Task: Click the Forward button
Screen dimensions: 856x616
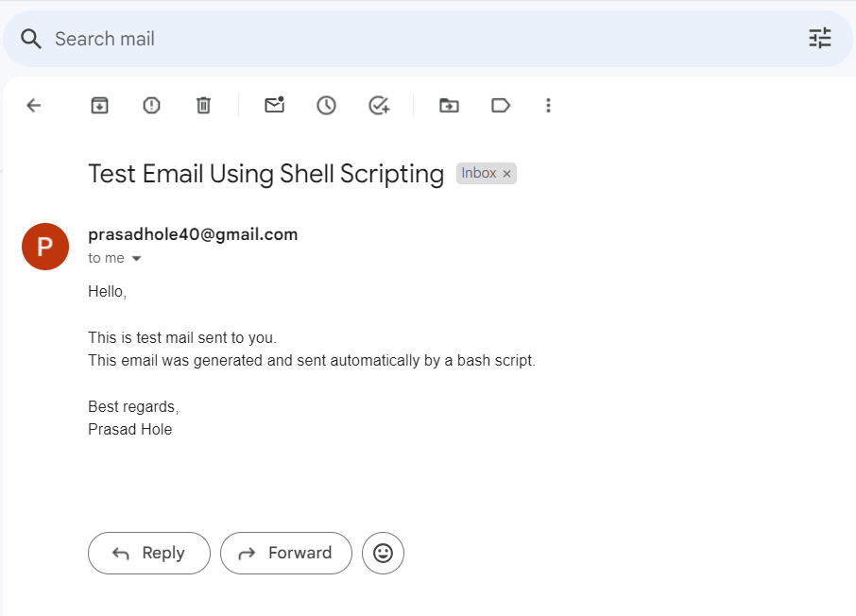Action: tap(286, 554)
